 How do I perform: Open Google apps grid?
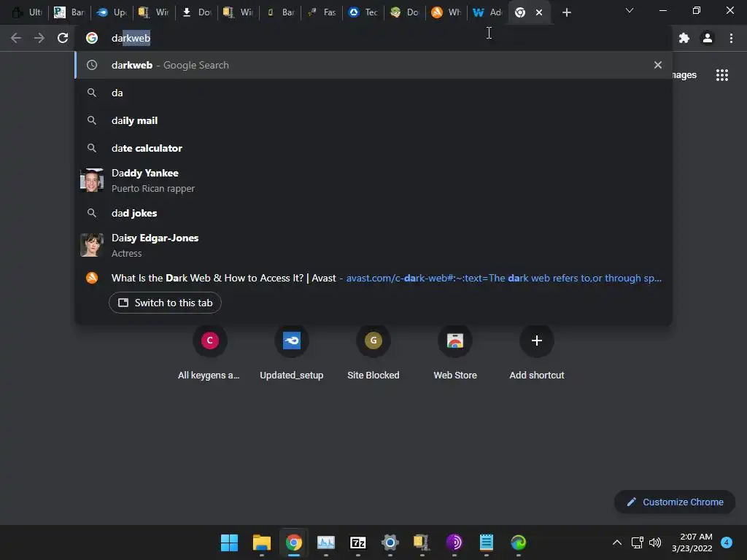coord(721,75)
